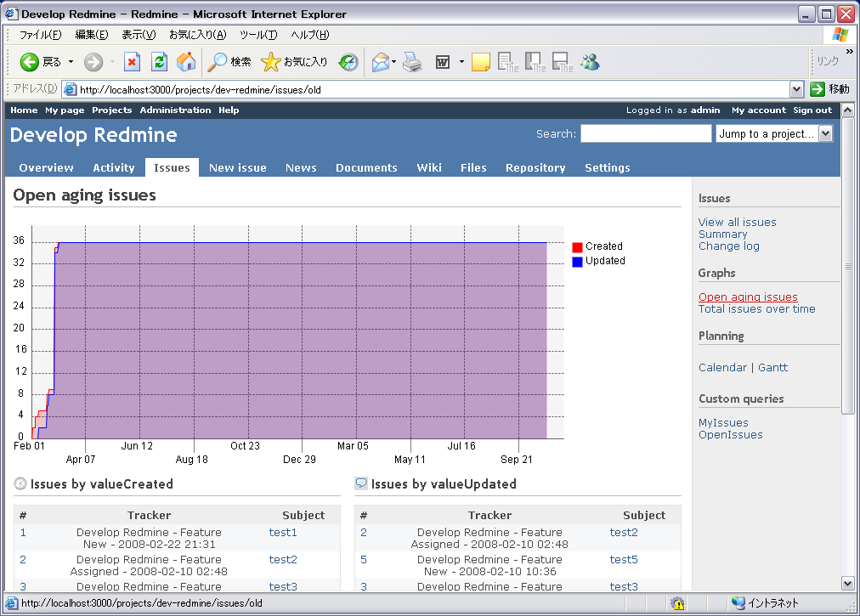Click the Home house icon
This screenshot has width=860, height=616.
[186, 62]
